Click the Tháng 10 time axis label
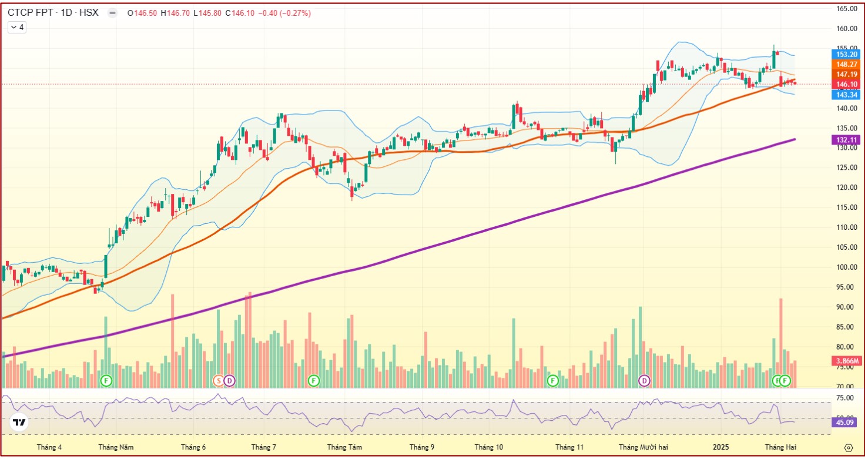This screenshot has height=459, width=868. (x=488, y=447)
